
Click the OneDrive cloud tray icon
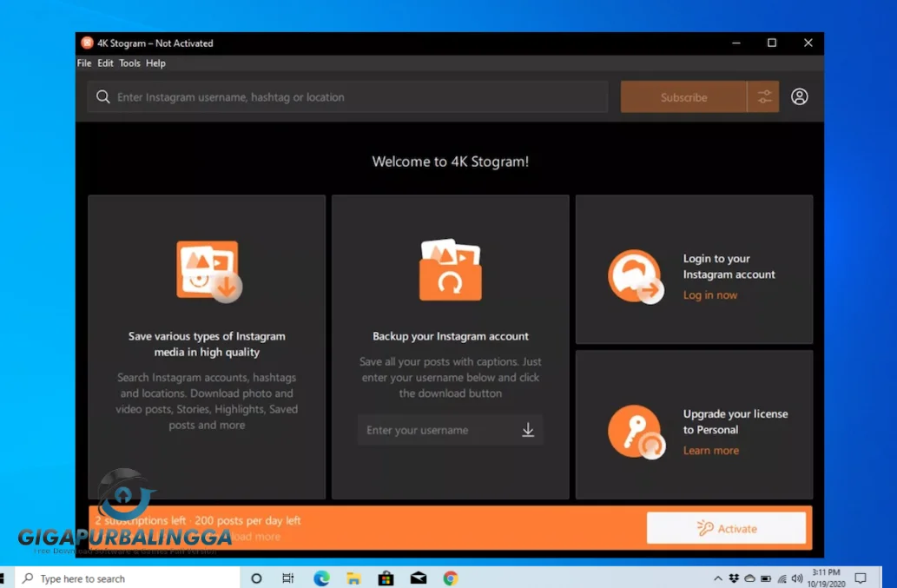click(749, 578)
